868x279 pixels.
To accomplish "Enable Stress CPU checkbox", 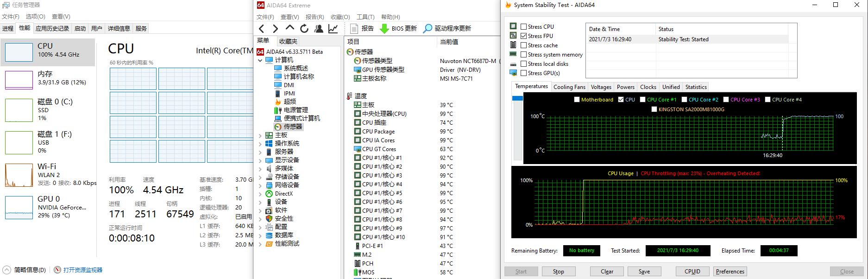I will pos(524,27).
